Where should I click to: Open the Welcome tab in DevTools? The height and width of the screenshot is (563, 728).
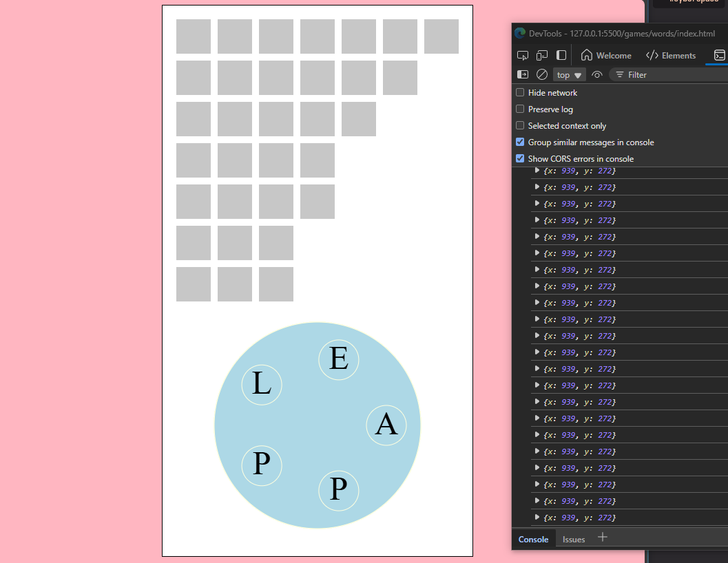click(x=606, y=56)
